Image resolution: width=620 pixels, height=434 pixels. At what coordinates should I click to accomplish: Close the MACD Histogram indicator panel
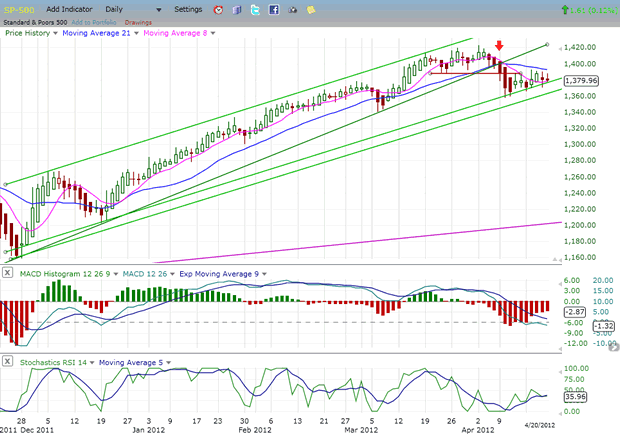pos(7,273)
